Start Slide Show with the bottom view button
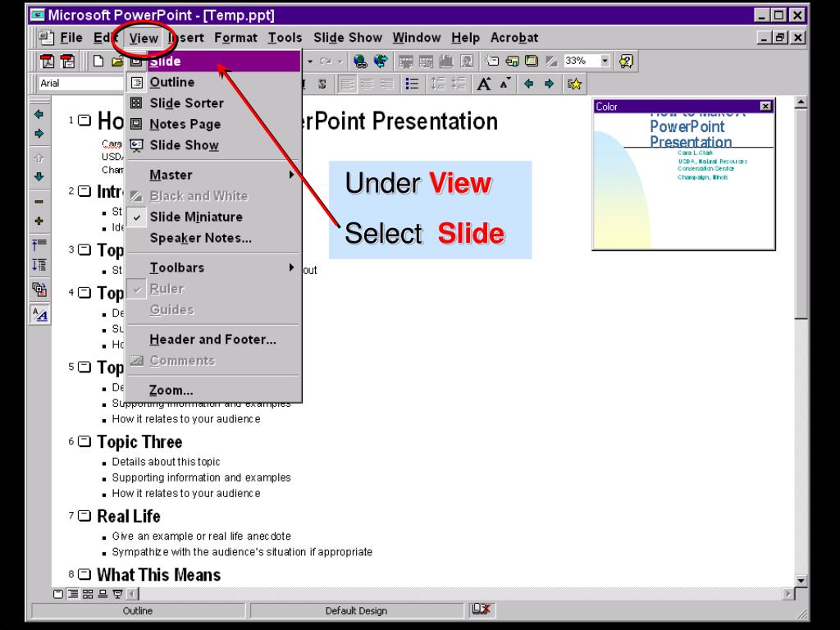The height and width of the screenshot is (630, 840). coord(118,594)
